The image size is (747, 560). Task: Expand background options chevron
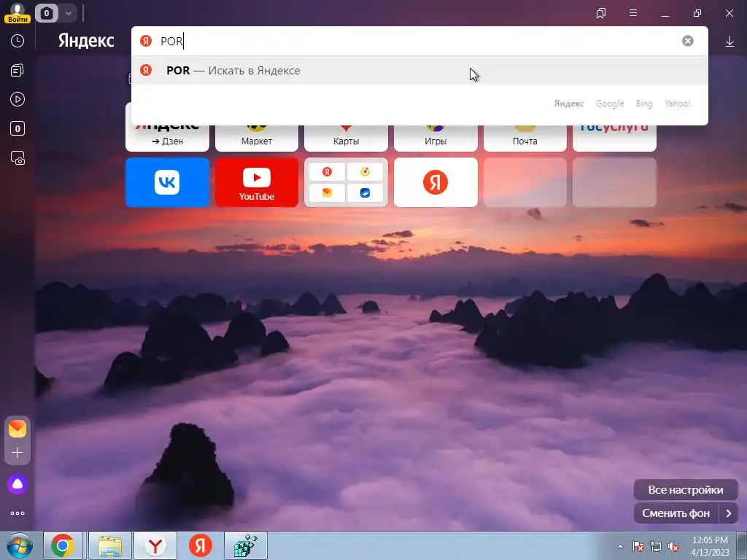click(729, 513)
